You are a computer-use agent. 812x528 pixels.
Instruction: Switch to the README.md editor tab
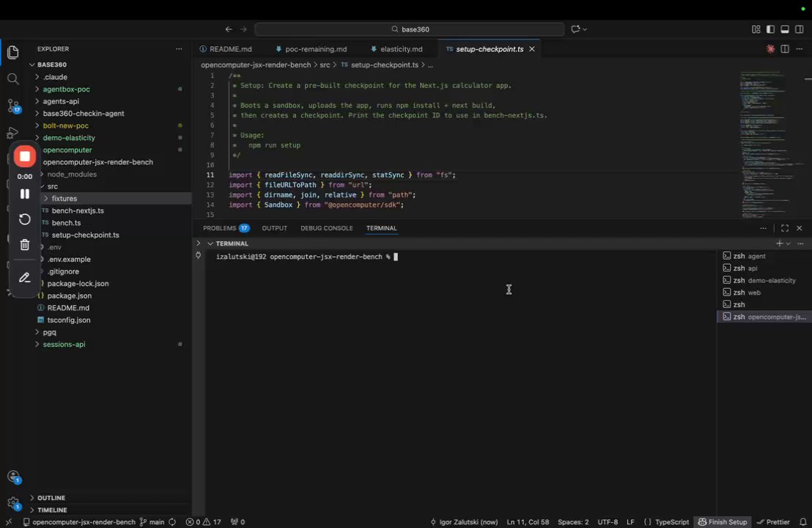coord(230,49)
